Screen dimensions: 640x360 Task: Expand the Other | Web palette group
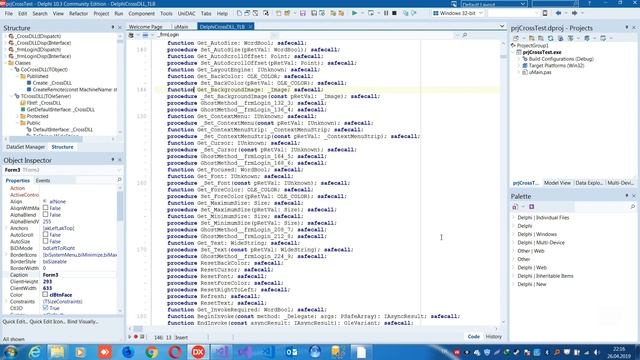(513, 251)
